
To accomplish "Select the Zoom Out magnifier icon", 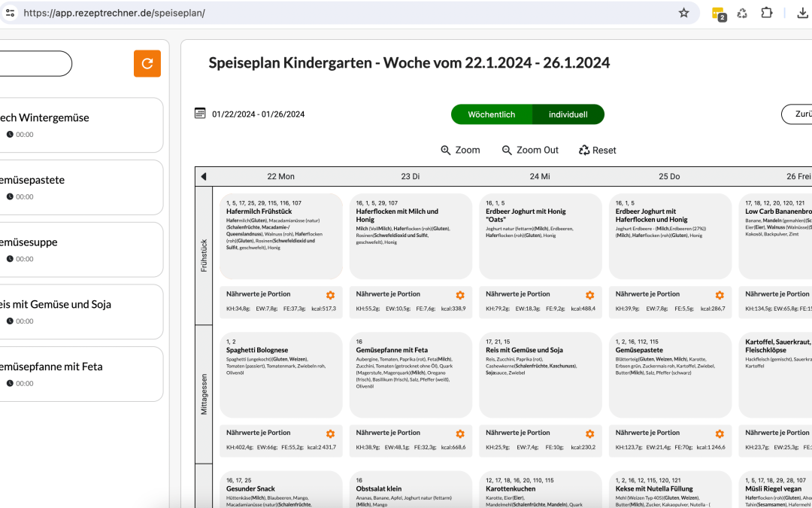I will 507,150.
